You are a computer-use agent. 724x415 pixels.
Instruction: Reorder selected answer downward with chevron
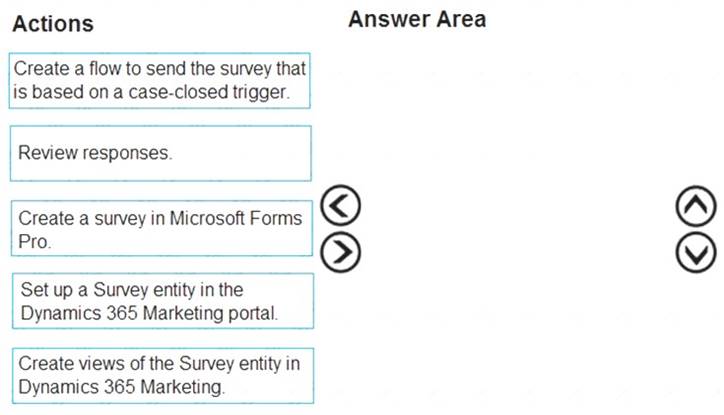[696, 252]
